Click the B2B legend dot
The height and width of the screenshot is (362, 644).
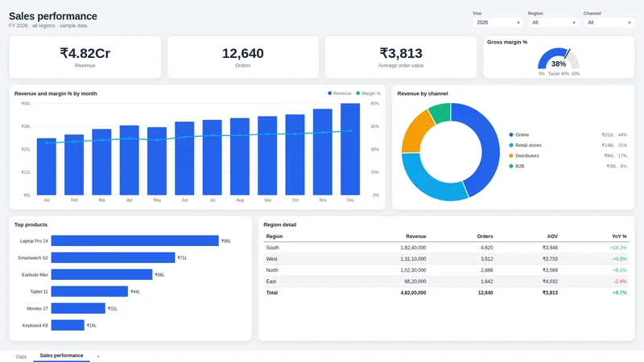pos(511,167)
